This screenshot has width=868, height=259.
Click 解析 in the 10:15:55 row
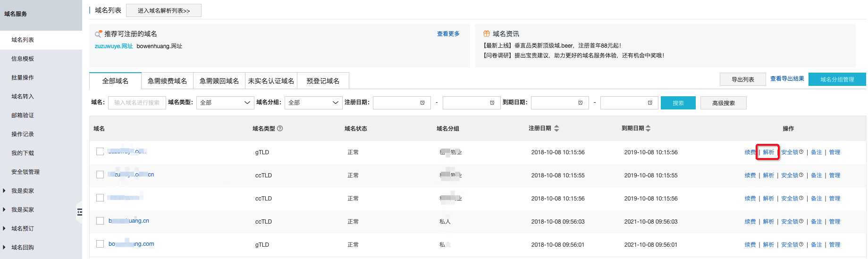768,175
